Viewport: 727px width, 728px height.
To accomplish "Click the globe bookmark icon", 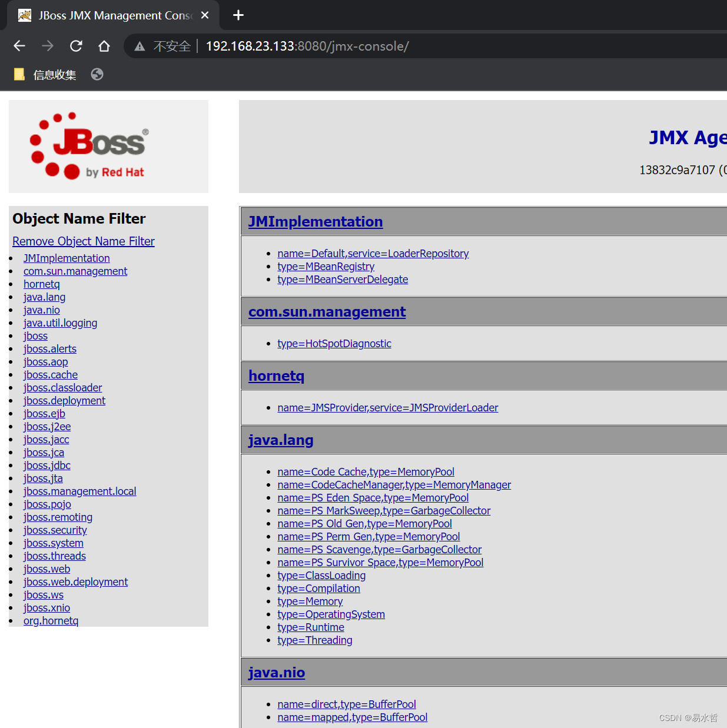I will tap(97, 74).
